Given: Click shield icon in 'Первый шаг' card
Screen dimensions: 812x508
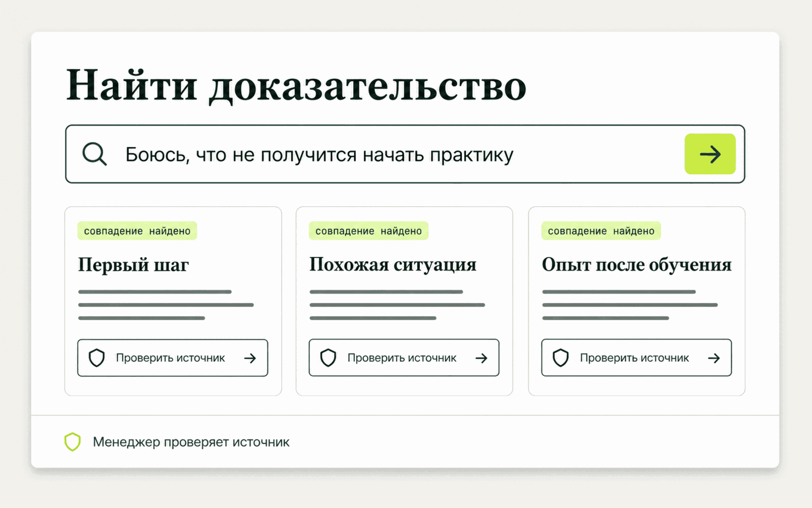Looking at the screenshot, I should (x=96, y=358).
